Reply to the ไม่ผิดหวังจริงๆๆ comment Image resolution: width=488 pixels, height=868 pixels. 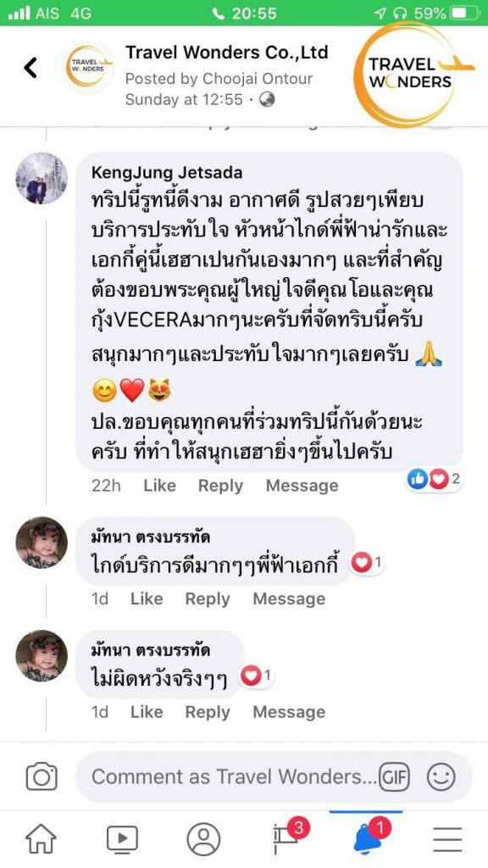coord(208,712)
